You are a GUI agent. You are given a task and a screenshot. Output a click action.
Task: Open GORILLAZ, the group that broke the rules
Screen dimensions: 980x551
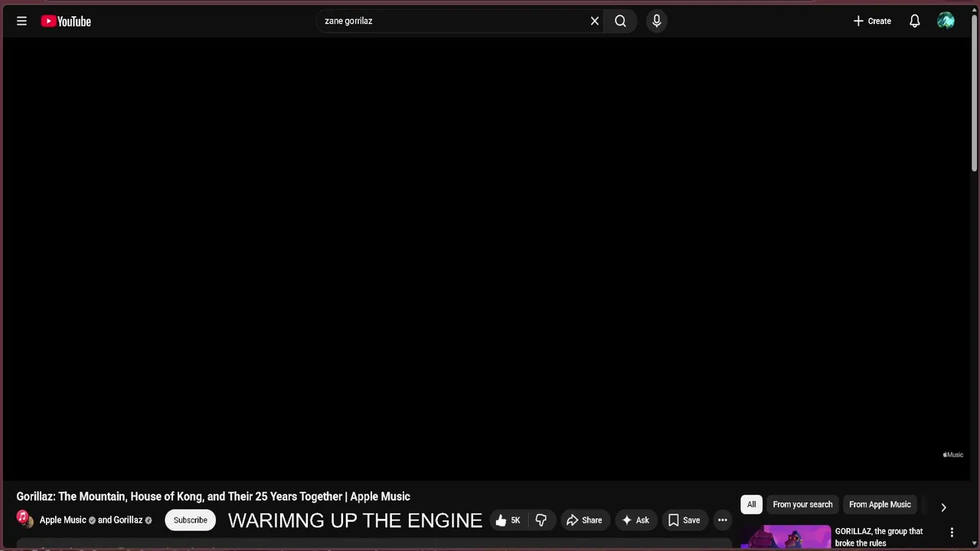879,537
